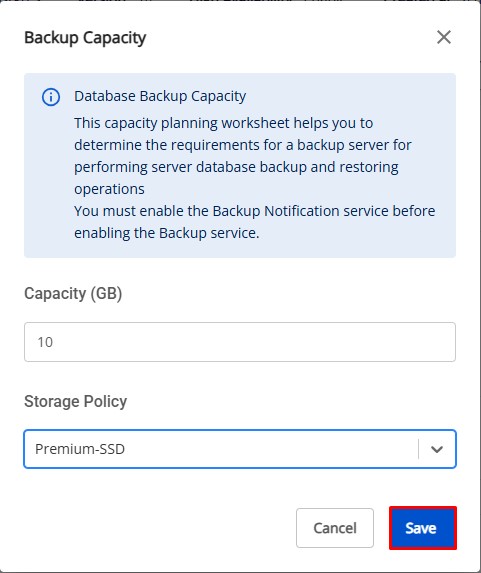Click the Backup Notification service notice sentence

pyautogui.click(x=255, y=222)
